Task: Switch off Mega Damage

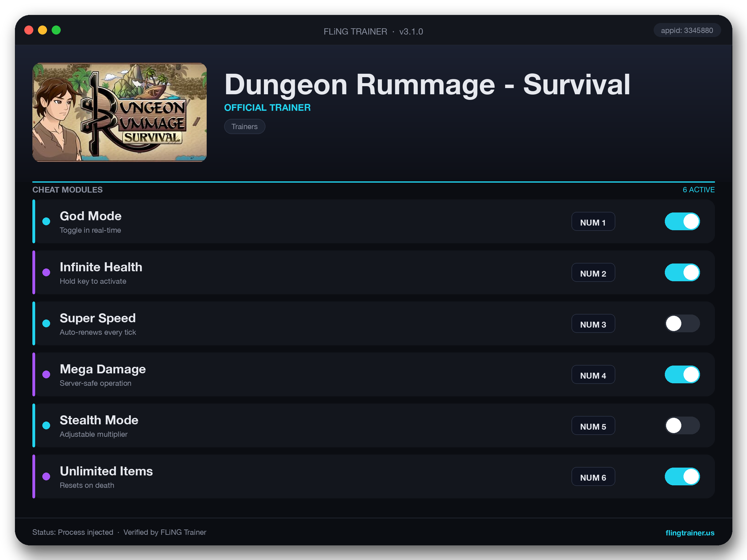Action: pyautogui.click(x=682, y=374)
